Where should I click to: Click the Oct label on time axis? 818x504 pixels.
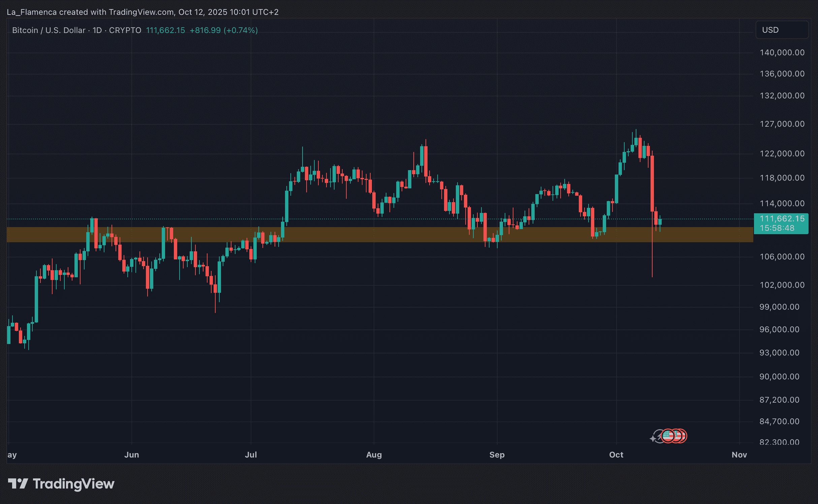[x=616, y=455]
